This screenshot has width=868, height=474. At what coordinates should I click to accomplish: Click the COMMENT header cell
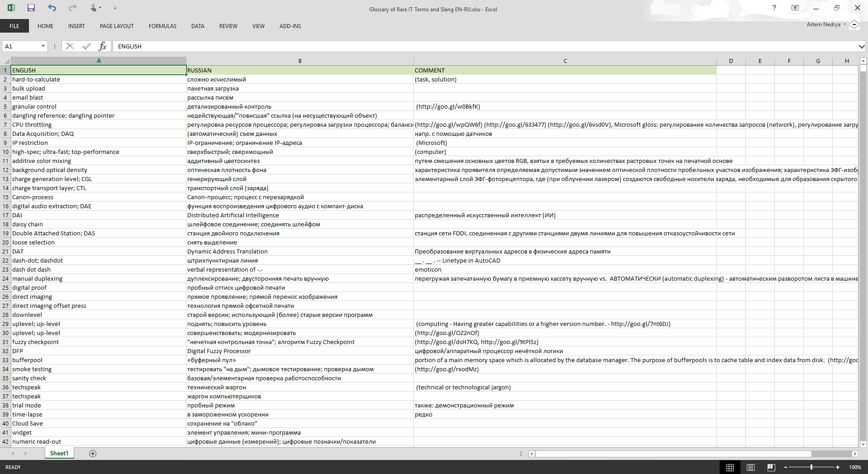565,70
